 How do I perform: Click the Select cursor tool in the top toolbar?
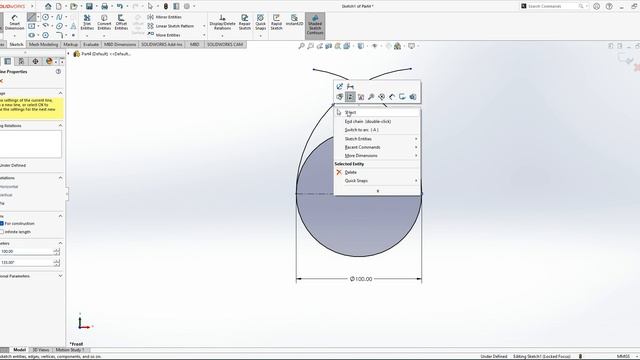point(150,6)
